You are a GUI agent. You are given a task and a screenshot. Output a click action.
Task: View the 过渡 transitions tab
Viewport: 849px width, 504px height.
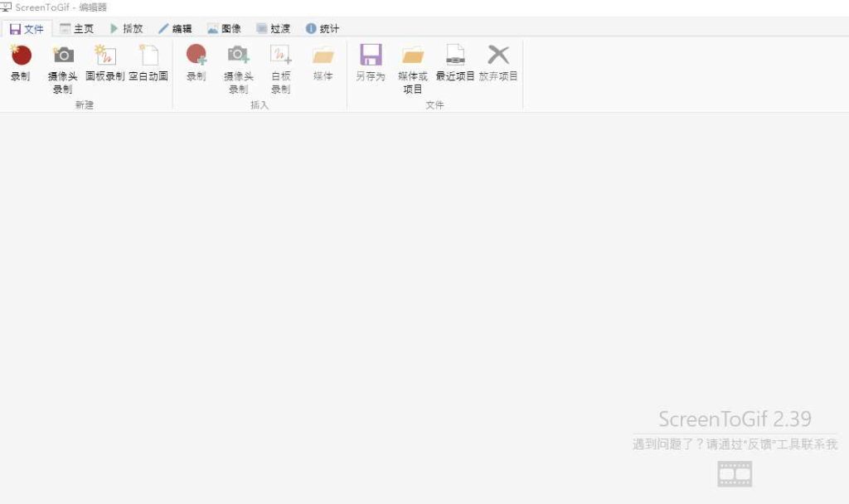pyautogui.click(x=277, y=27)
